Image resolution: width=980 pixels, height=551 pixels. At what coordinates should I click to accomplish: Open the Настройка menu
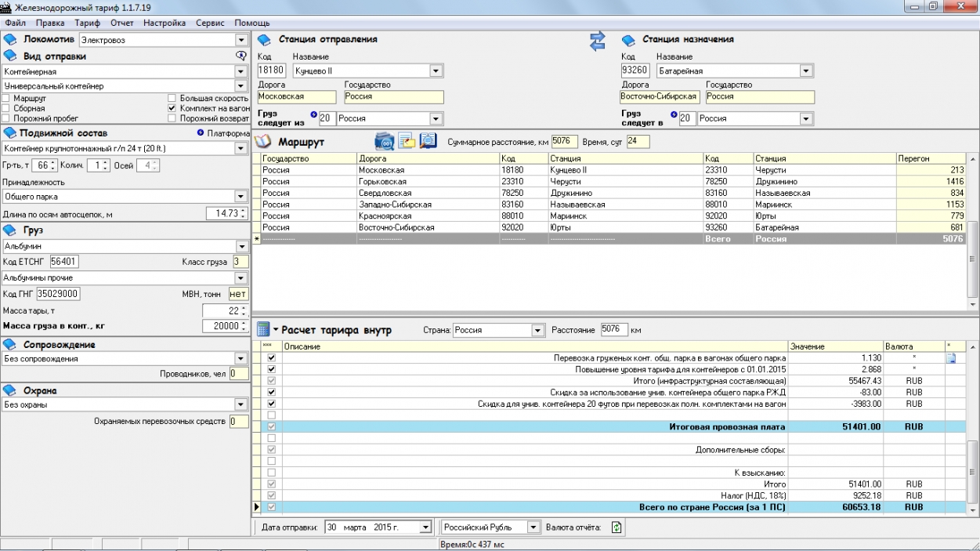[165, 24]
